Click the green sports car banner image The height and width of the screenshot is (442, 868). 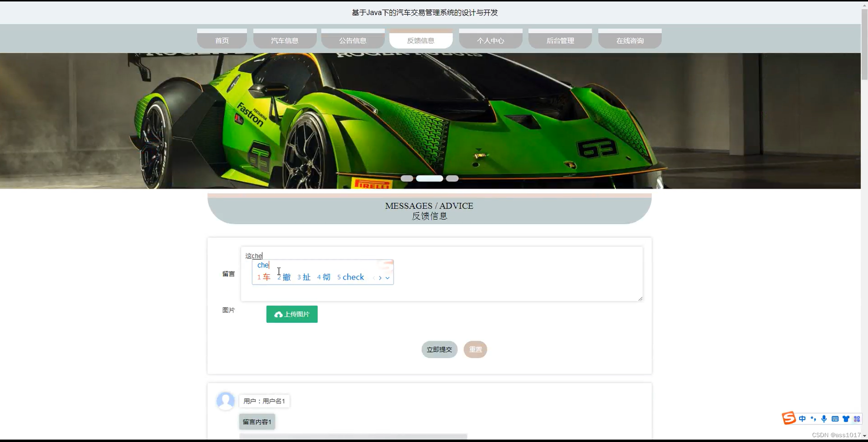(430, 121)
